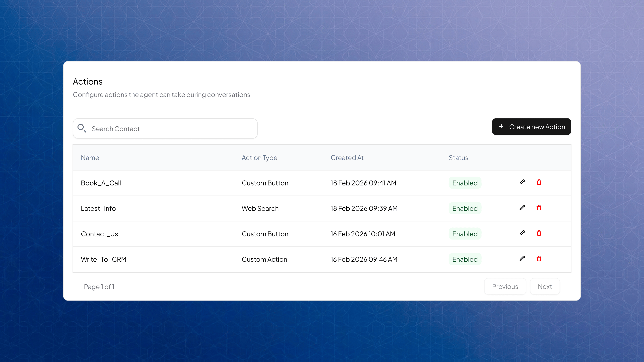The height and width of the screenshot is (362, 644).
Task: Click the Write_To_CRM name cell
Action: 104,260
